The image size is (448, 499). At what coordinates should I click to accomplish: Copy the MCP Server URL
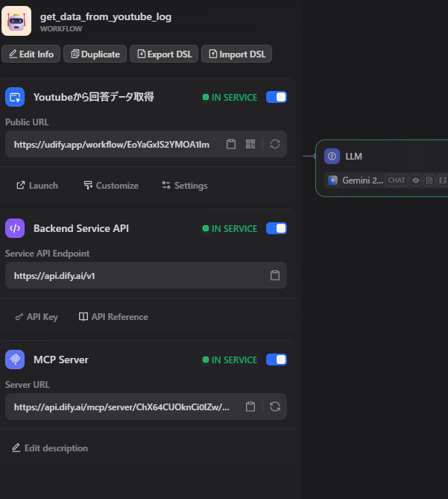(x=250, y=407)
